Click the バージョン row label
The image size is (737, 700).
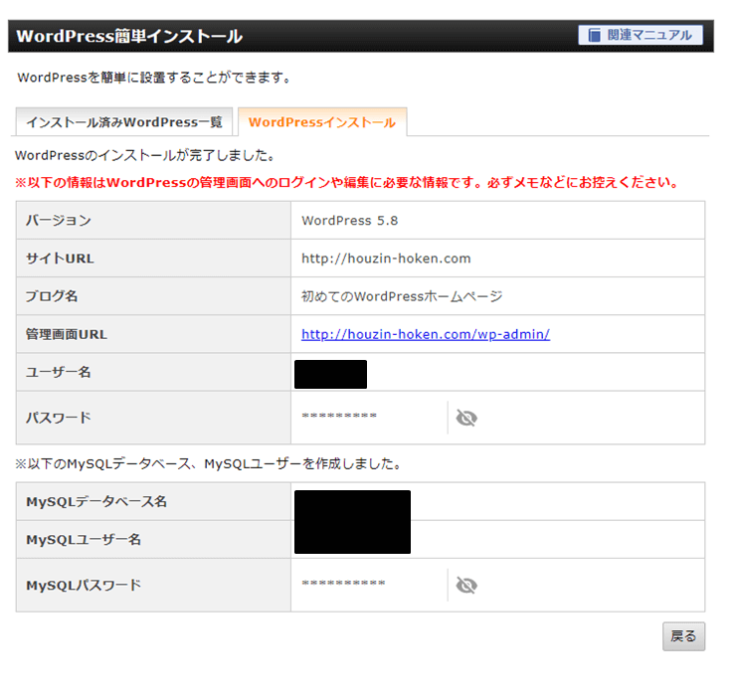(x=59, y=221)
